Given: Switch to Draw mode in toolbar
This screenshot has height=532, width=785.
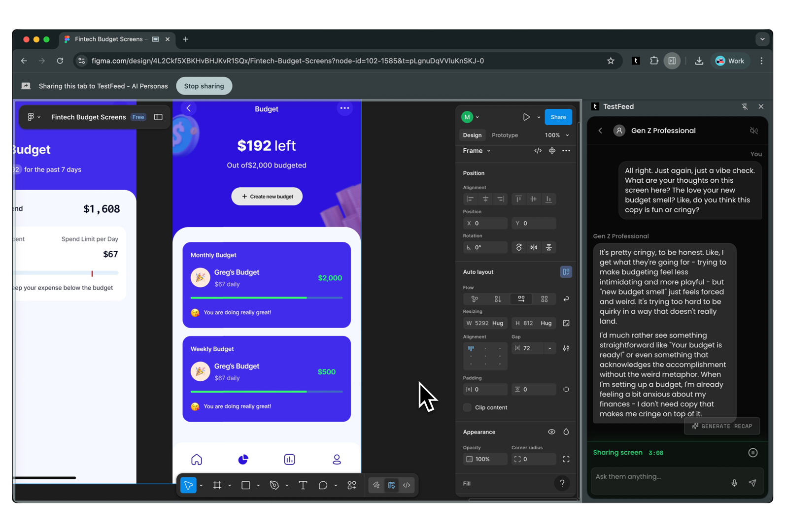Looking at the screenshot, I should pyautogui.click(x=376, y=485).
